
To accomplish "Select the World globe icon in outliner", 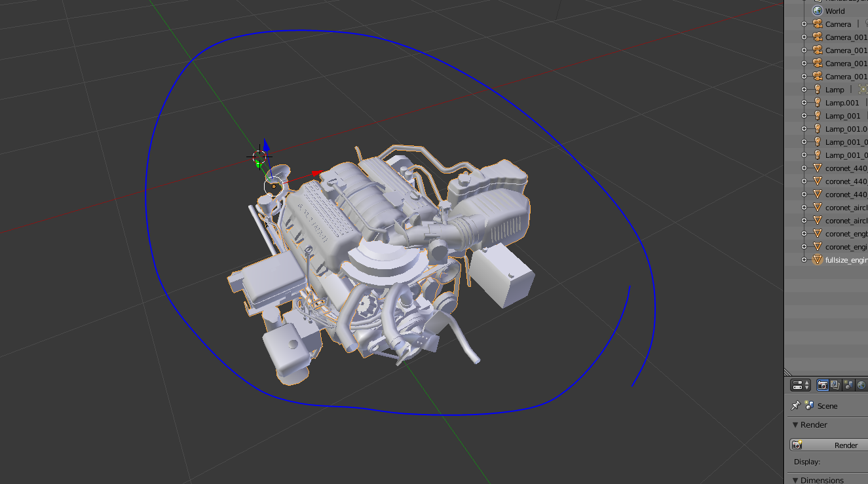I will (x=818, y=10).
